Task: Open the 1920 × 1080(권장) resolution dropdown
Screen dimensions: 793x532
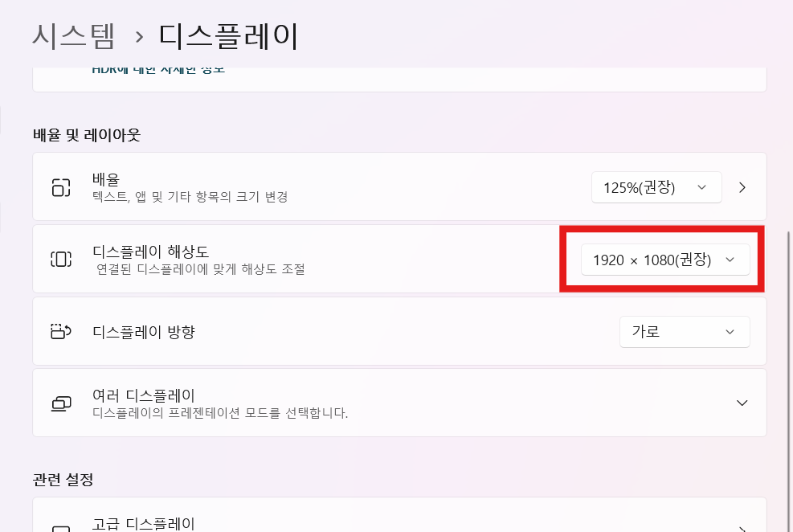Action: coord(665,259)
